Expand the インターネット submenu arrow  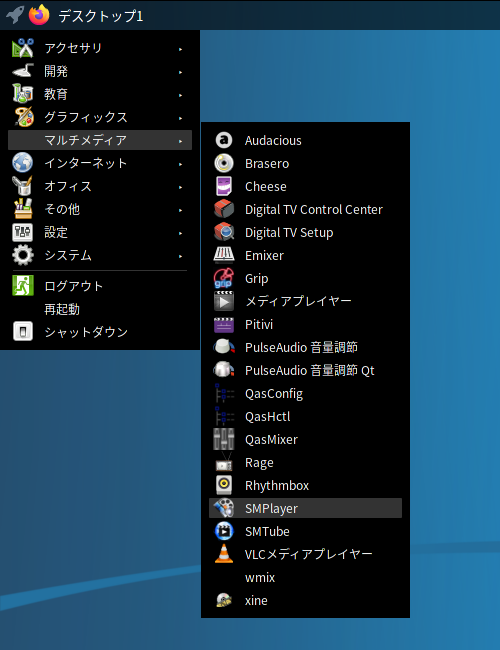click(x=180, y=164)
